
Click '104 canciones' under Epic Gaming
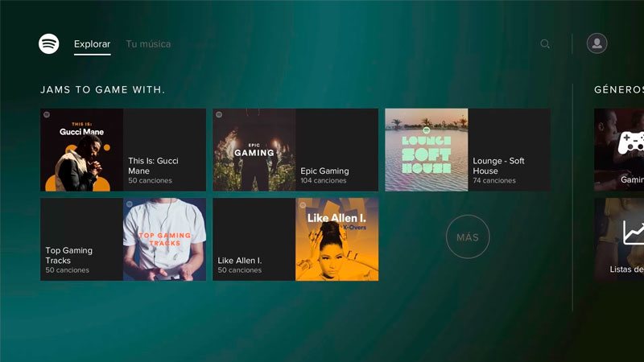coord(324,180)
